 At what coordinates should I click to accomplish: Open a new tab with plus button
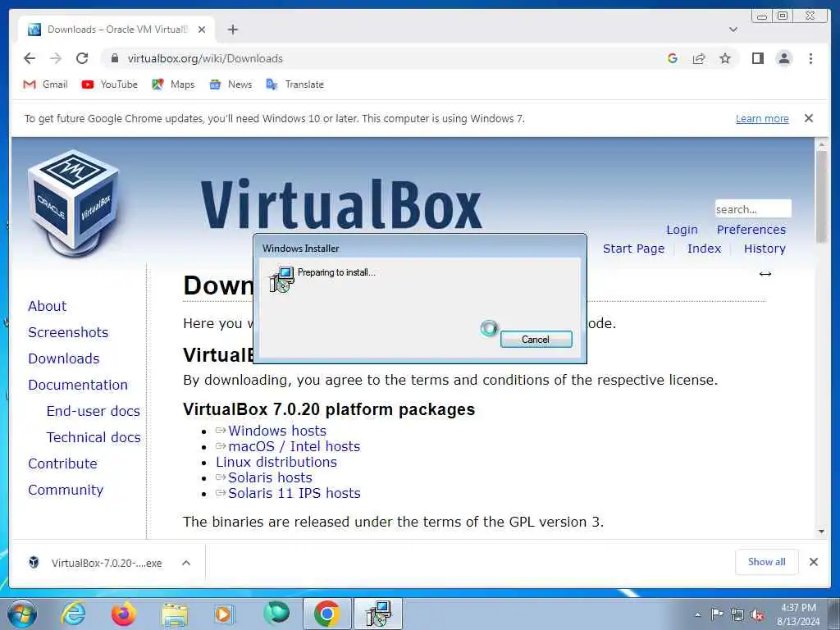pyautogui.click(x=232, y=30)
